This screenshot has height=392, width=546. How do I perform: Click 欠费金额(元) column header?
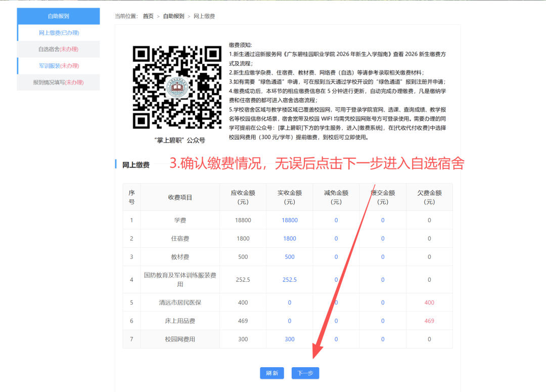coord(429,197)
